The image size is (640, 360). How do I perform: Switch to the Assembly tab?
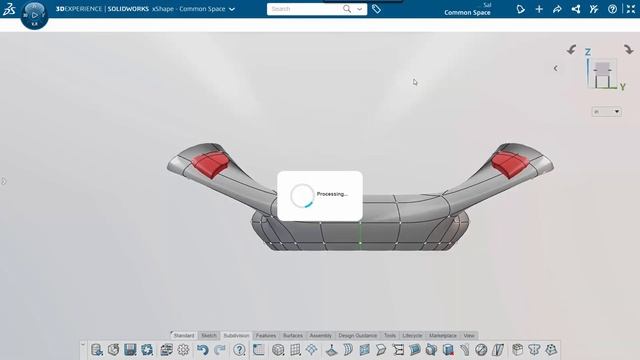pyautogui.click(x=320, y=336)
